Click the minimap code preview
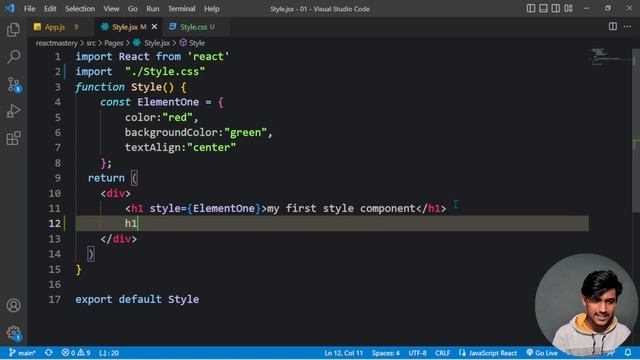 point(610,57)
